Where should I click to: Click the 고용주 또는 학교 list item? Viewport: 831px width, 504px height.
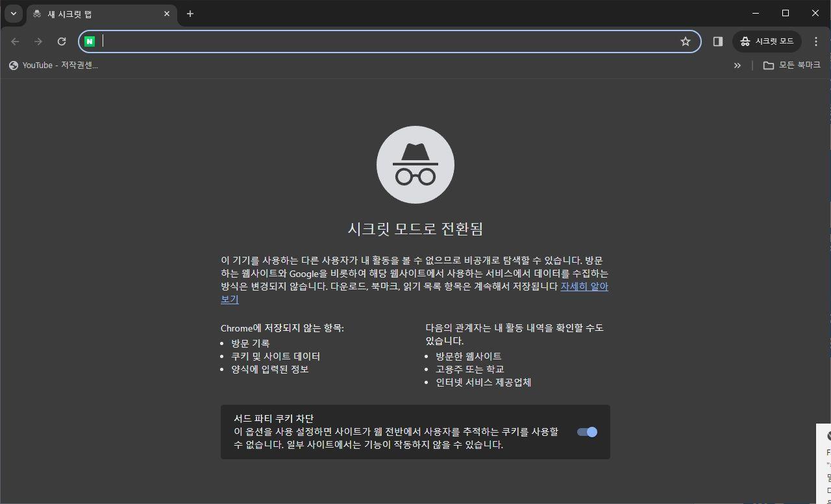[470, 369]
